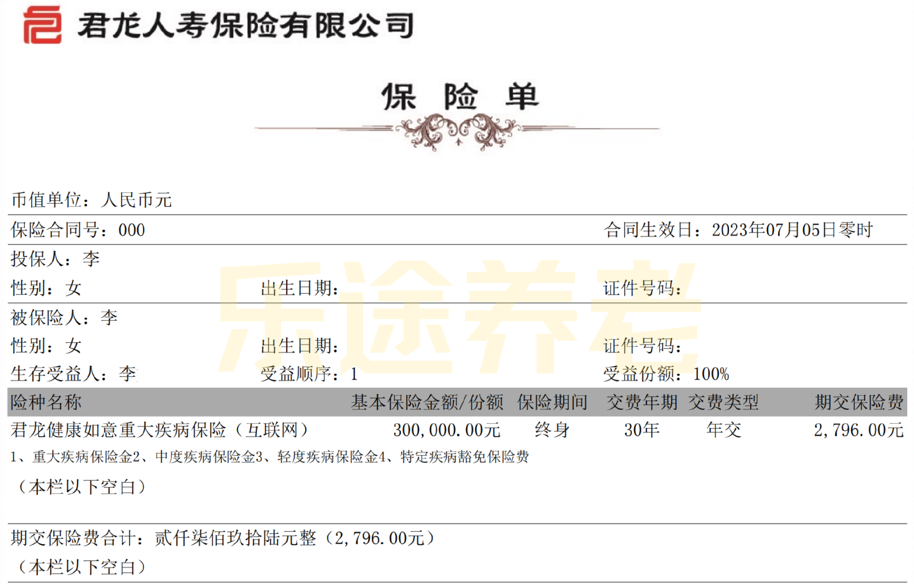The height and width of the screenshot is (588, 914).
Task: Click the 投保人：李 line
Action: (x=56, y=259)
